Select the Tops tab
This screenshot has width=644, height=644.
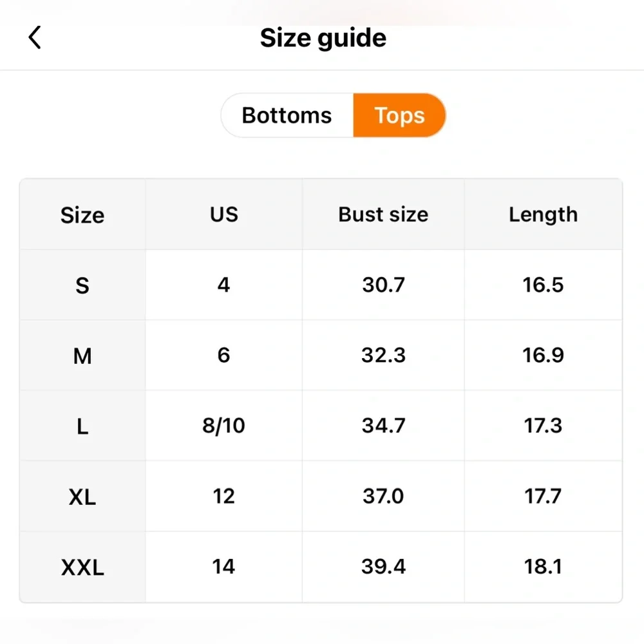point(399,115)
